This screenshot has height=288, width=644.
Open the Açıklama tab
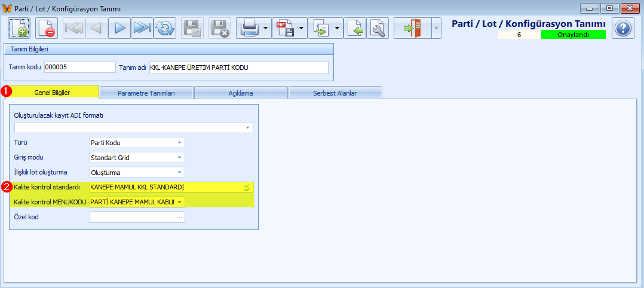(x=241, y=93)
